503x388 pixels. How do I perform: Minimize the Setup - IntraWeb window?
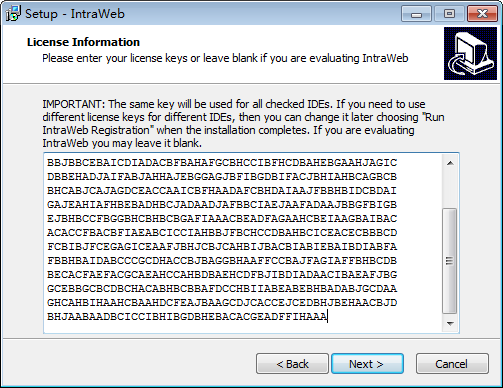pos(416,14)
